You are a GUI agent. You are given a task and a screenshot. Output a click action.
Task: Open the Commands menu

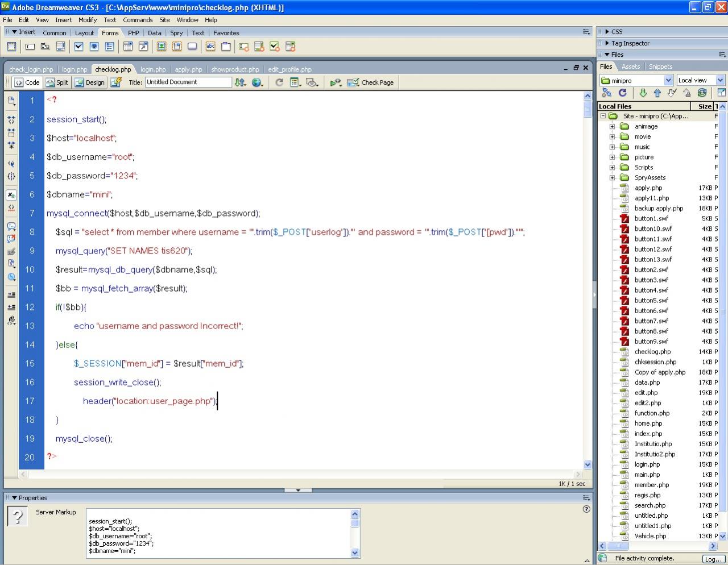point(138,20)
